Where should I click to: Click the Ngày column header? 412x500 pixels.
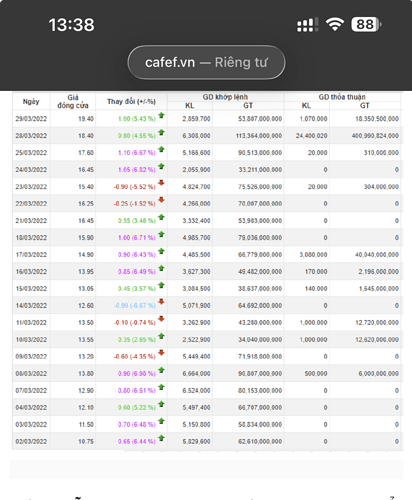(31, 101)
